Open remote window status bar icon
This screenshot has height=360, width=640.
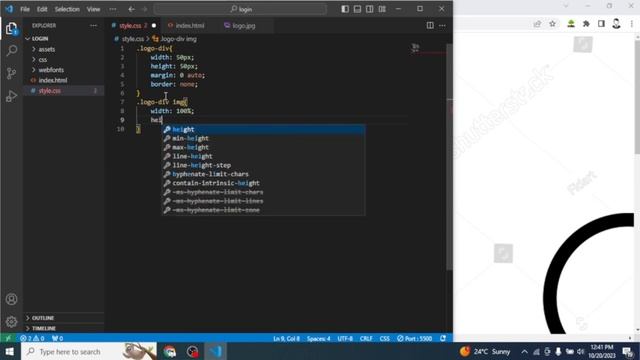(8, 338)
